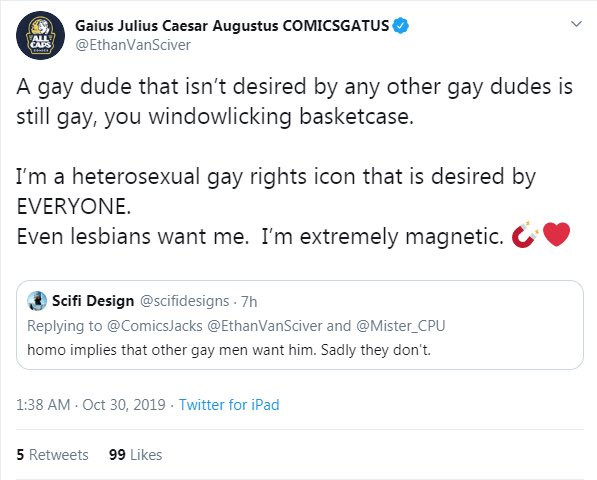Open the @scifidesigns handle in the quoted tweet
This screenshot has width=597, height=480.
[x=185, y=301]
